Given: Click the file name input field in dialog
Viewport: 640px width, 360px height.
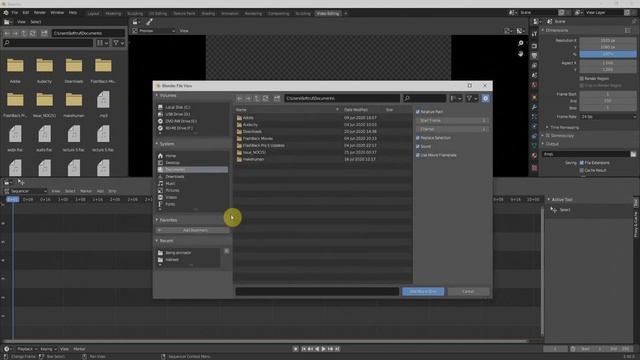Looking at the screenshot, I should coord(317,291).
